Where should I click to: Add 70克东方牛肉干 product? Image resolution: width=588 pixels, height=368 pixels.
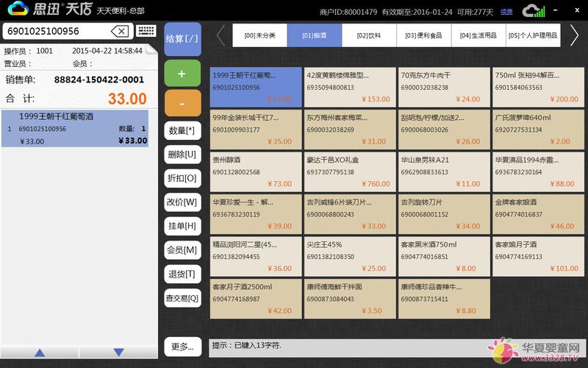(x=444, y=87)
